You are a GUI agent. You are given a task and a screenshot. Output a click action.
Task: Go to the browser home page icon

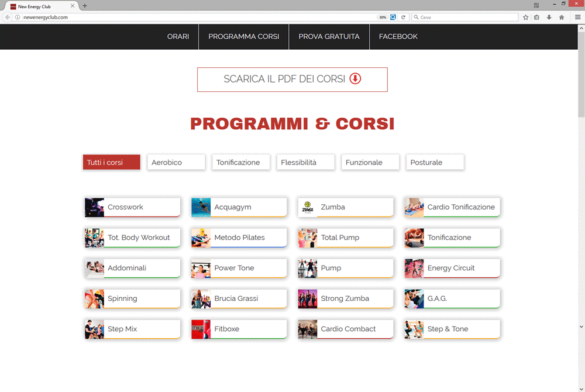[562, 18]
